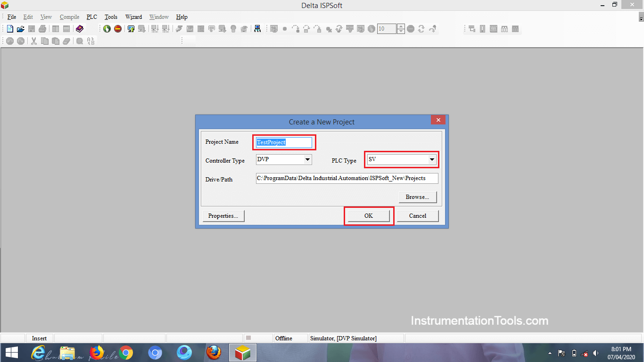Click the Print toolbar icon
Image resolution: width=644 pixels, height=362 pixels.
pos(42,29)
